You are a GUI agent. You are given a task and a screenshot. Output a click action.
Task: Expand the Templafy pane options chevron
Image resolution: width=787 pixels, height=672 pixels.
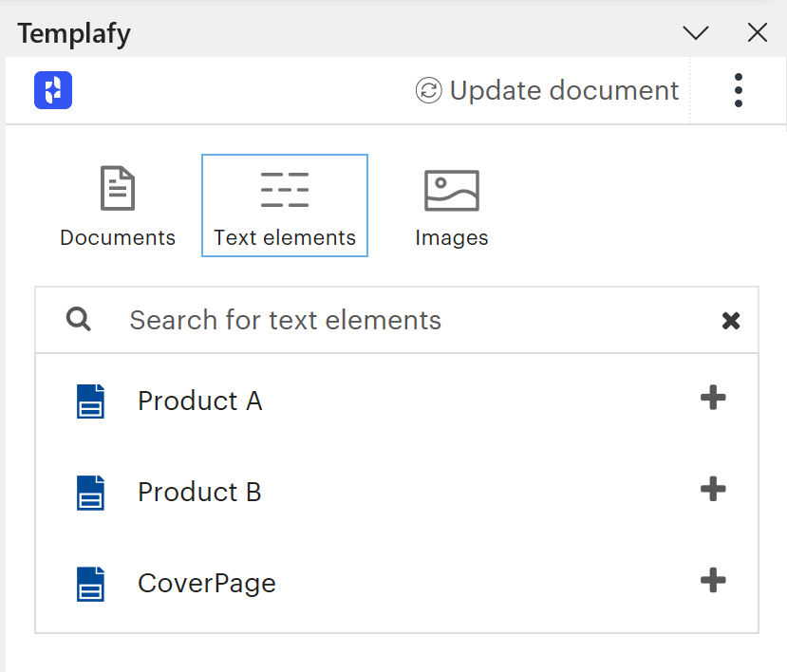696,33
